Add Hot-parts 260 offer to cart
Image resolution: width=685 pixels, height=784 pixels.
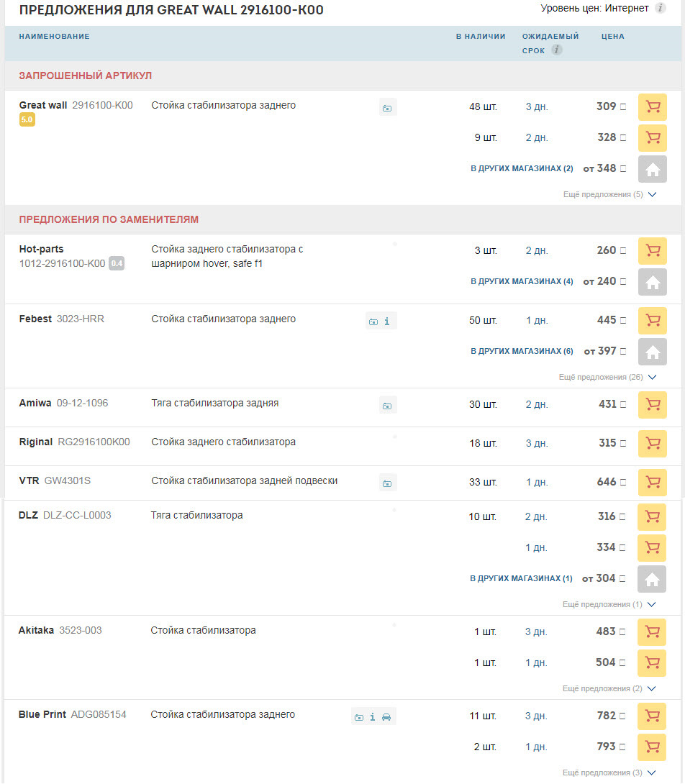tap(653, 251)
